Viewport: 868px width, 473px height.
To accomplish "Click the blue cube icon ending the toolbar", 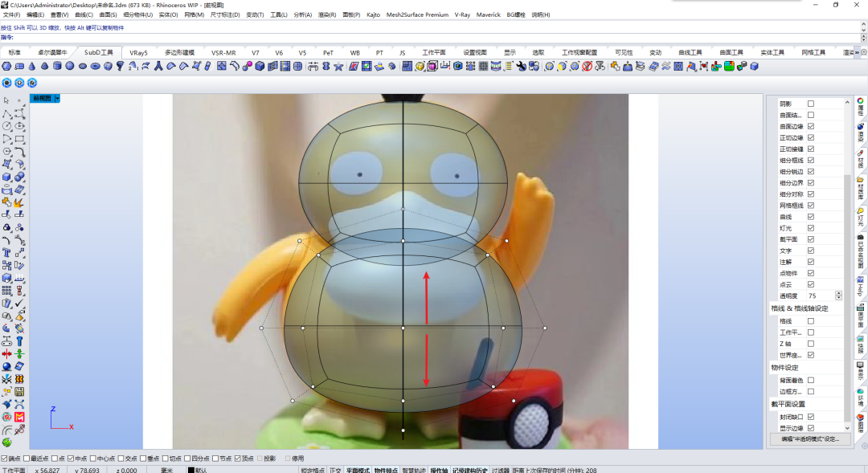I will tap(754, 67).
